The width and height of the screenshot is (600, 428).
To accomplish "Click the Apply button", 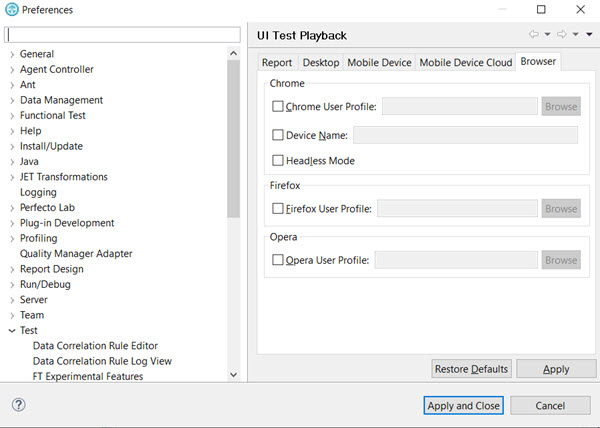I will pyautogui.click(x=556, y=369).
